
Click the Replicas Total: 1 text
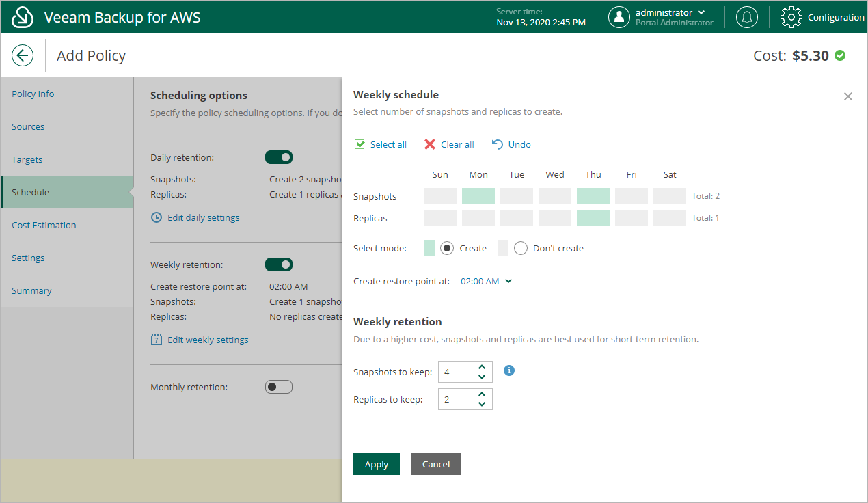point(705,218)
